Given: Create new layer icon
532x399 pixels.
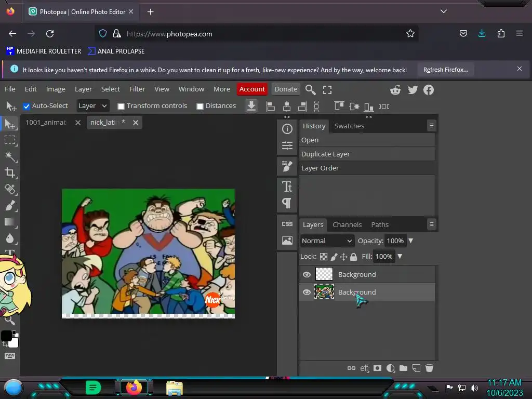Looking at the screenshot, I should (416, 368).
